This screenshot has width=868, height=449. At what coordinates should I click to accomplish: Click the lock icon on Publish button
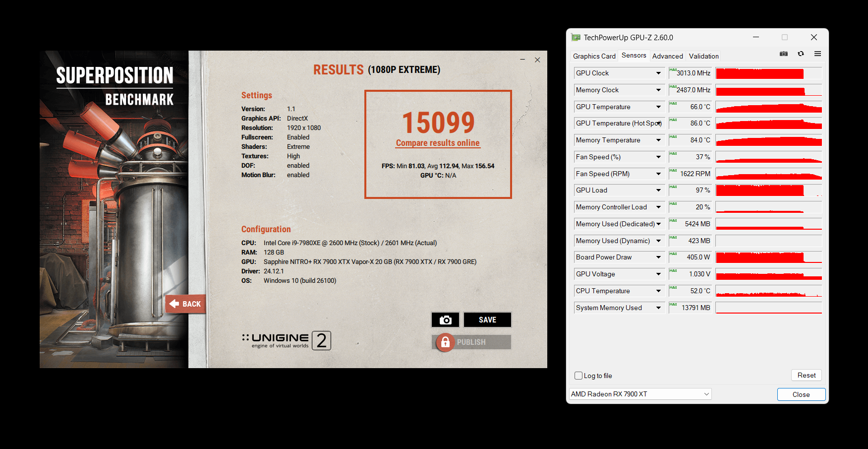pyautogui.click(x=445, y=342)
